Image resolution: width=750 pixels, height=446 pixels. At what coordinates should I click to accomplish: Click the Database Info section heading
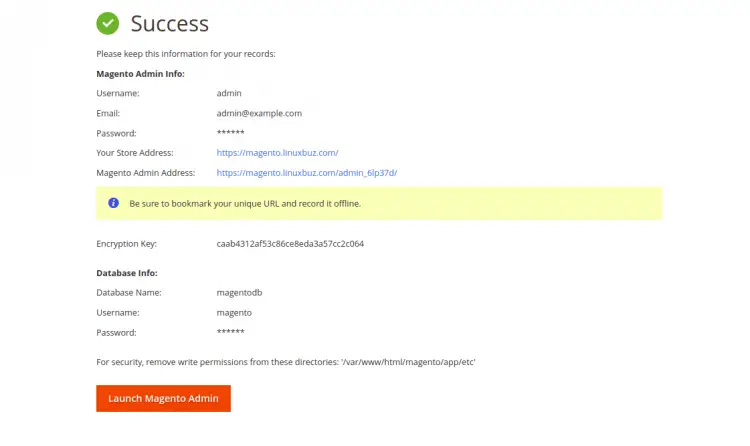pyautogui.click(x=127, y=272)
